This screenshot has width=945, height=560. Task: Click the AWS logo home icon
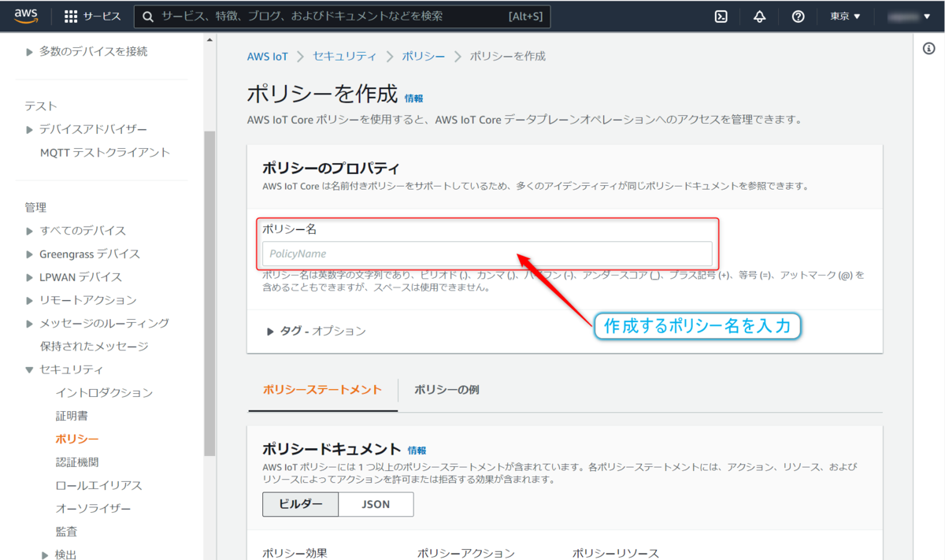[26, 16]
